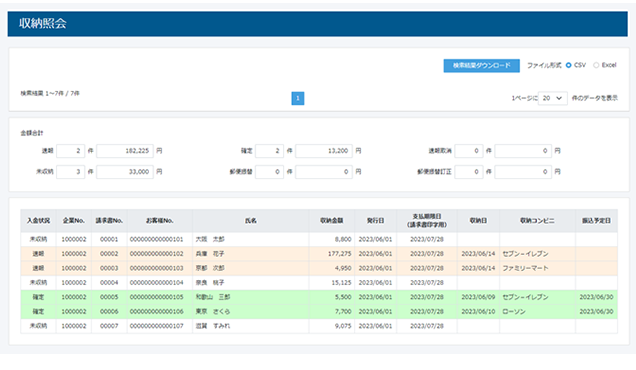The height and width of the screenshot is (370, 636).
Task: Go to page 1 in pagination
Action: (298, 98)
